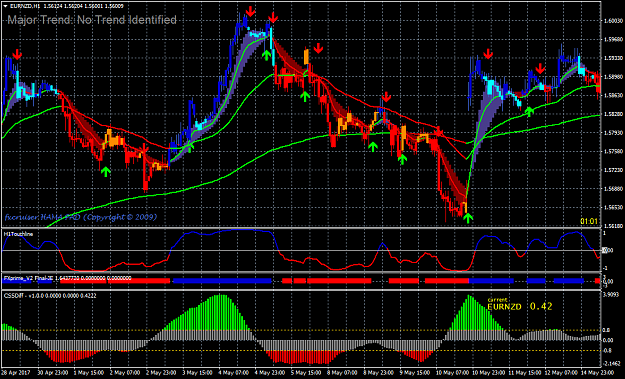Click the yellow 'current' label
This screenshot has width=625, height=379.
point(497,300)
